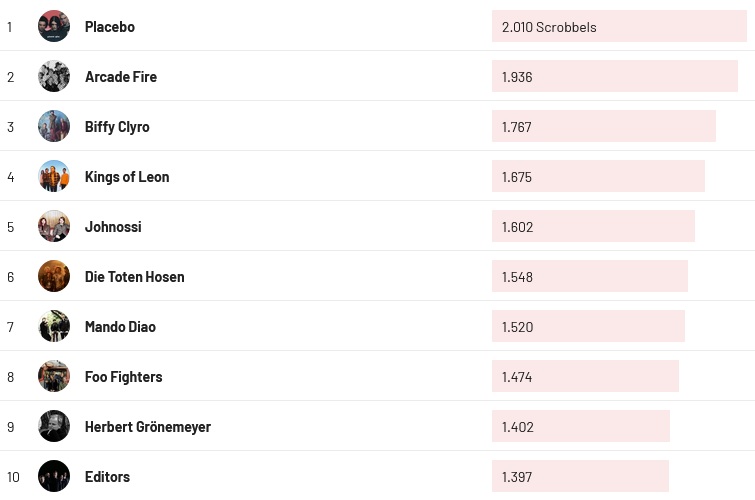Click the Kings of Leon name
This screenshot has height=500, width=755.
[x=127, y=177]
